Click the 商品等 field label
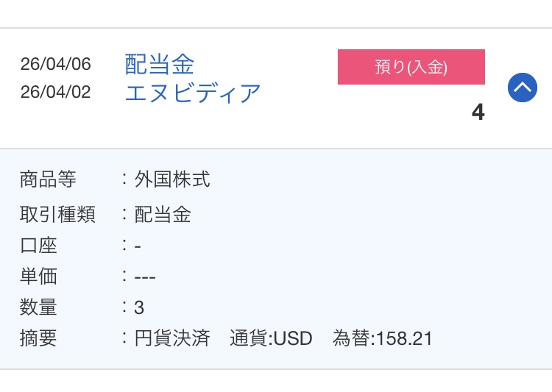552x392 pixels. (x=48, y=179)
